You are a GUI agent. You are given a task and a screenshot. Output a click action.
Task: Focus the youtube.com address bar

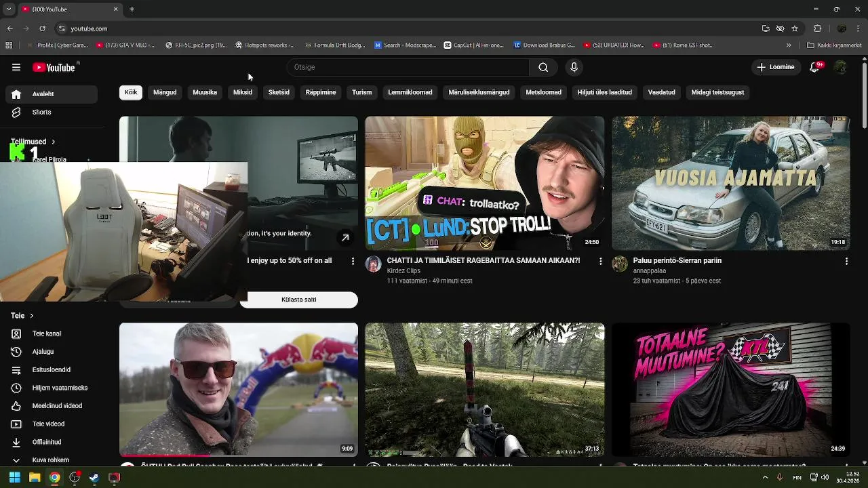407,28
